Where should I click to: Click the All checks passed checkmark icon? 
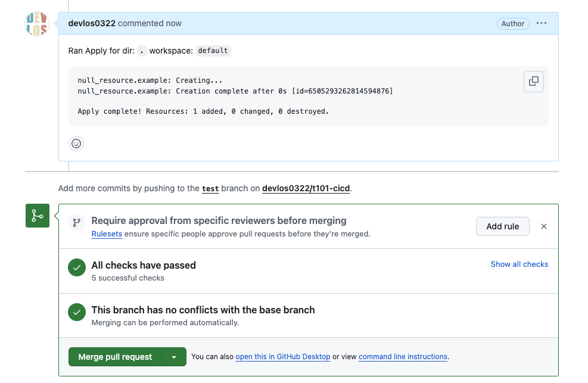pos(77,267)
